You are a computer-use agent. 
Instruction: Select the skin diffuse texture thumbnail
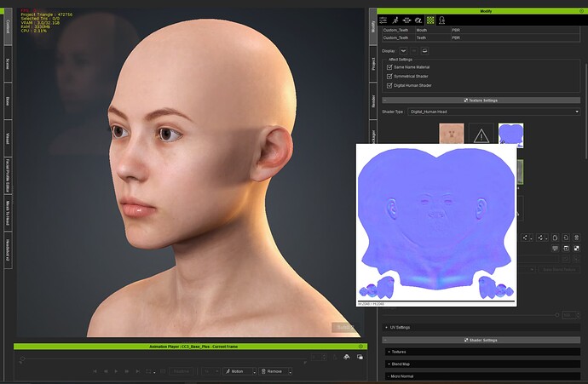click(451, 135)
